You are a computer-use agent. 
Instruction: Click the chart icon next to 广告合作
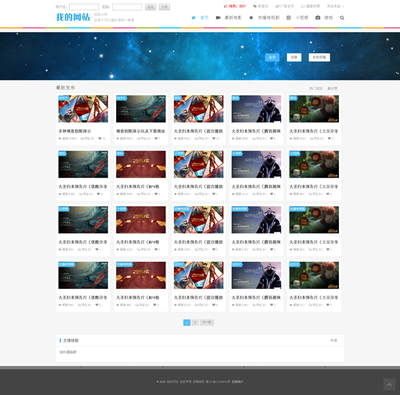tap(277, 6)
